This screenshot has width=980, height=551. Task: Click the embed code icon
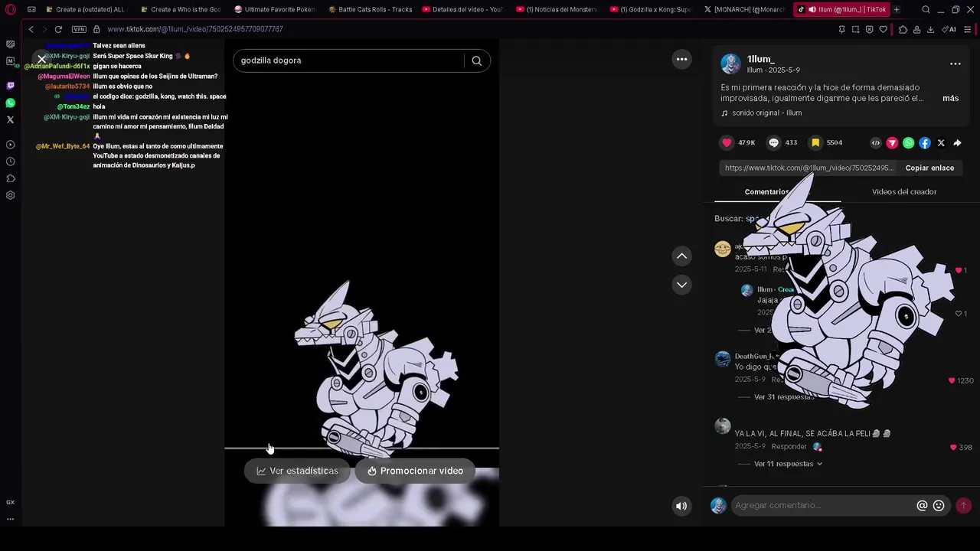[876, 143]
